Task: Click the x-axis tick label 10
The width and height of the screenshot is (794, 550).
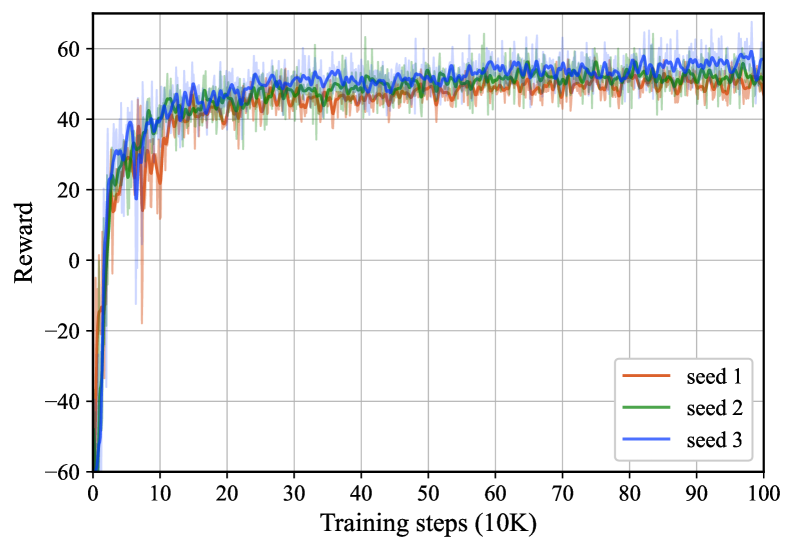Action: [x=160, y=493]
